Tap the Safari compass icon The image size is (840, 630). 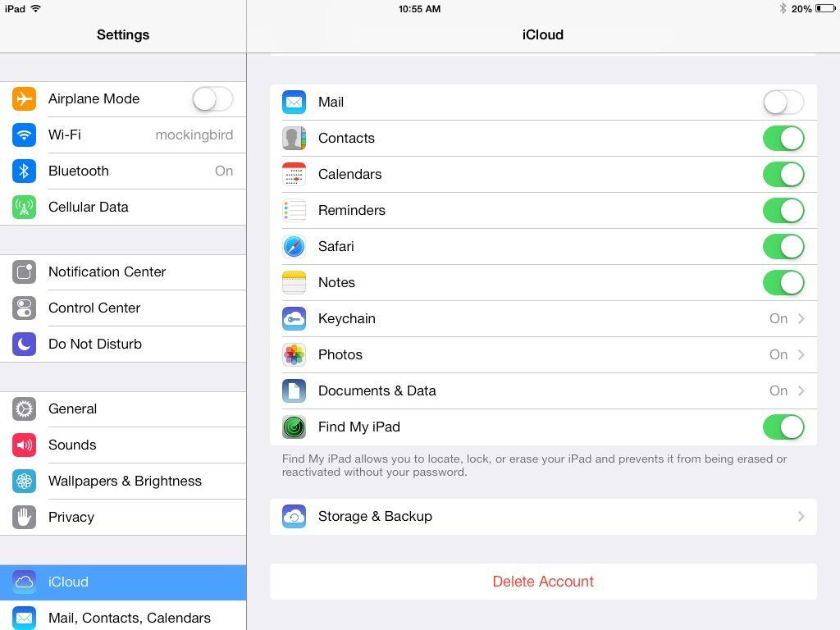pos(294,246)
